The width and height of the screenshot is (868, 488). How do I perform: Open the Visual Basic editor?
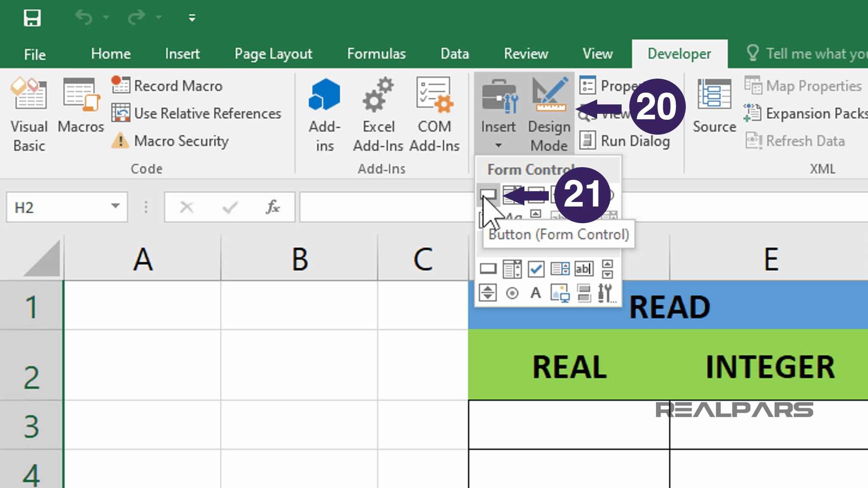pos(29,113)
